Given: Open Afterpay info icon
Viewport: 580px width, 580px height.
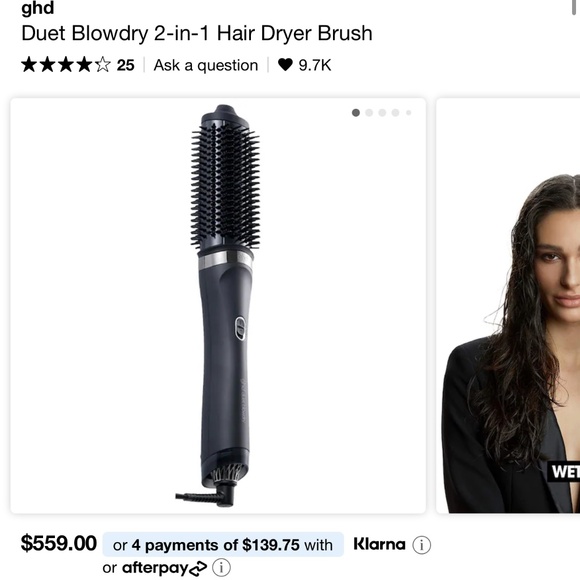Looking at the screenshot, I should (222, 567).
